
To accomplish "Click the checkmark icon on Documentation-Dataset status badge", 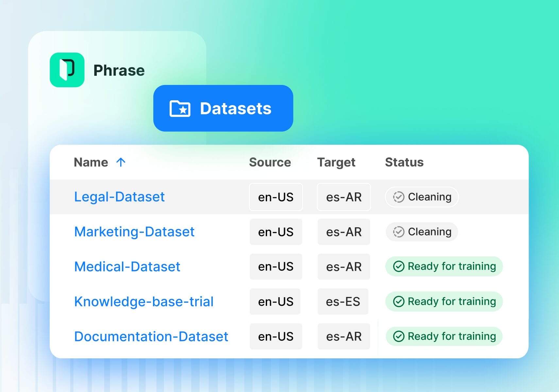I will (x=399, y=336).
